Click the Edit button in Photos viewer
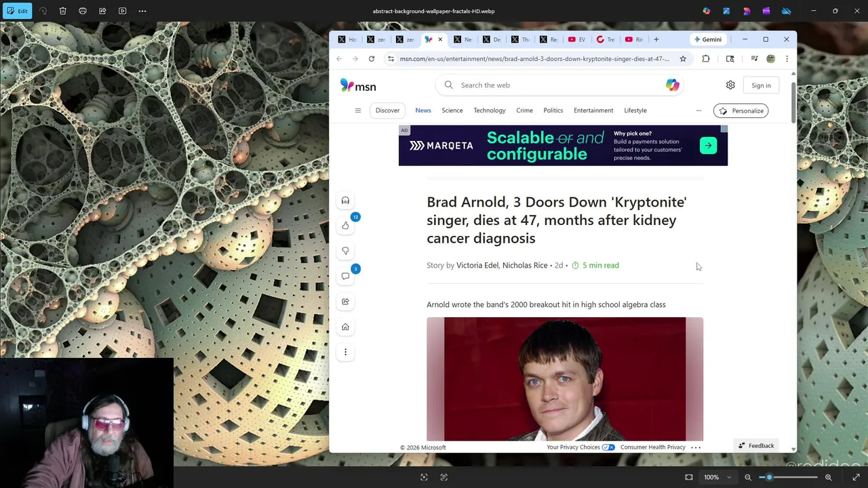Screen dimensions: 868x488 [18, 11]
